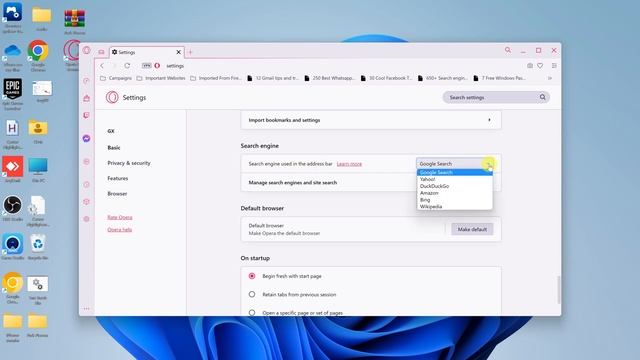Open sidebar three-dots setup menu
640x360 pixels.
pyautogui.click(x=86, y=309)
